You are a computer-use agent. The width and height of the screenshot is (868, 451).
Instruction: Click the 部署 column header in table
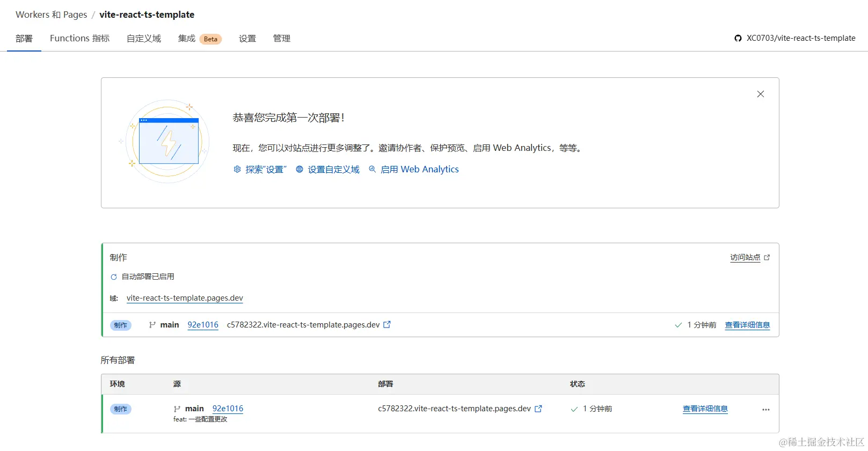point(385,384)
